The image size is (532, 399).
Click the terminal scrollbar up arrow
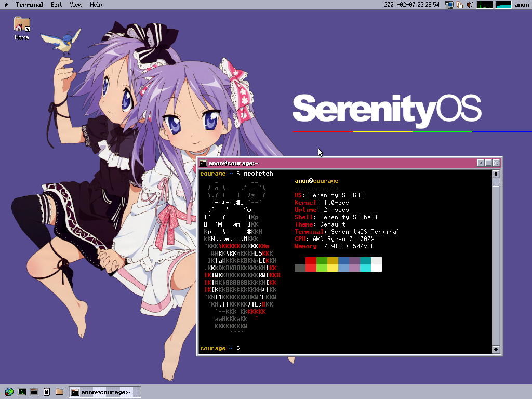coord(496,174)
